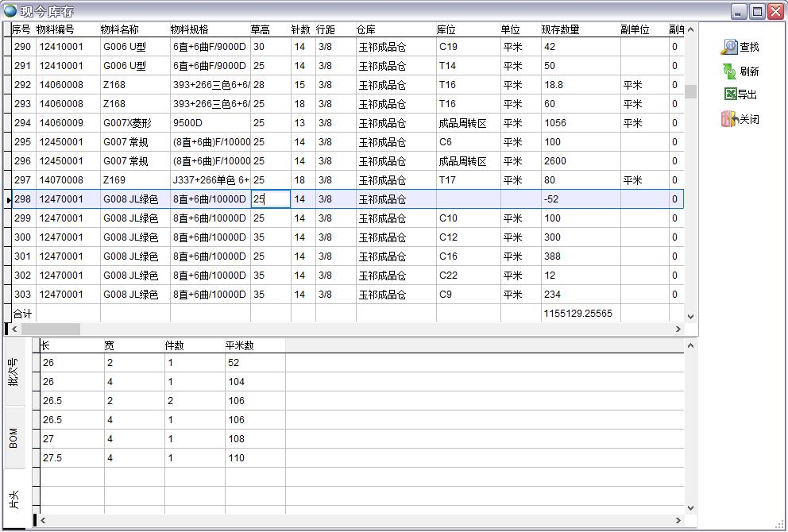Click the row indicator arrow beside row 298
This screenshot has width=788, height=532.
pyautogui.click(x=8, y=200)
